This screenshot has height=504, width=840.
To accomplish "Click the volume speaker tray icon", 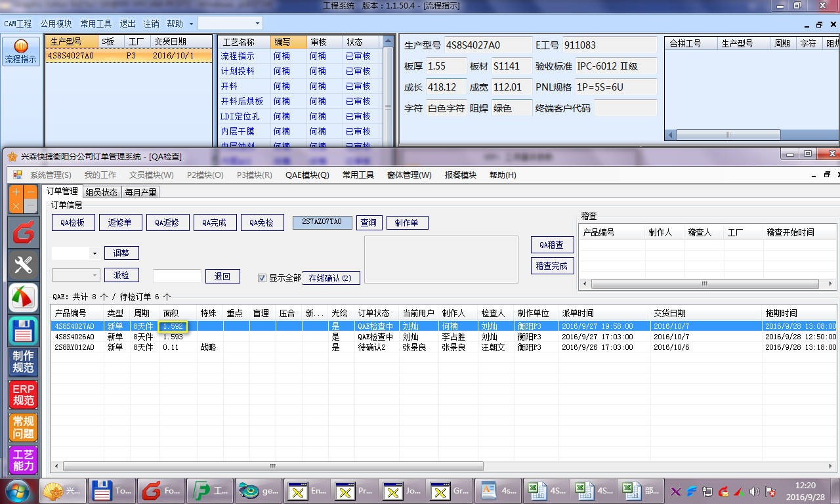I will [x=755, y=491].
